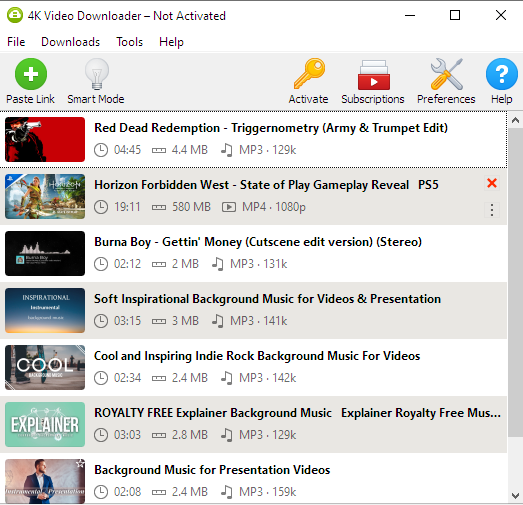The image size is (523, 505).
Task: Remove Horizon Forbidden West item with red X
Action: 492,183
